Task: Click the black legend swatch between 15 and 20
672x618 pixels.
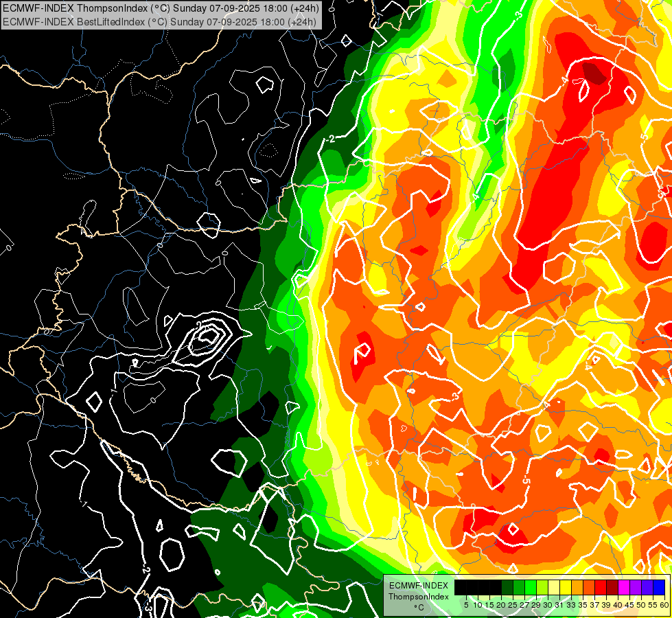Action: pyautogui.click(x=496, y=588)
